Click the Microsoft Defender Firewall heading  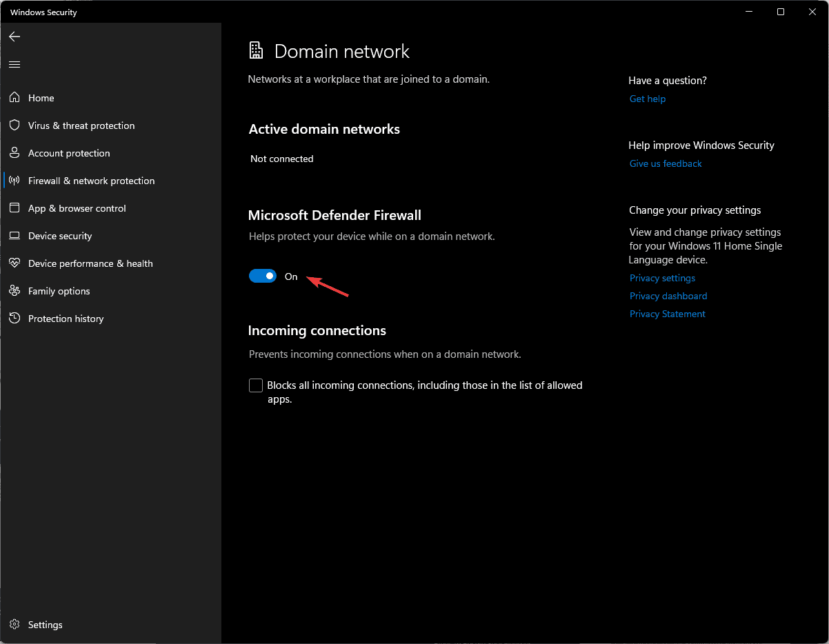(334, 215)
